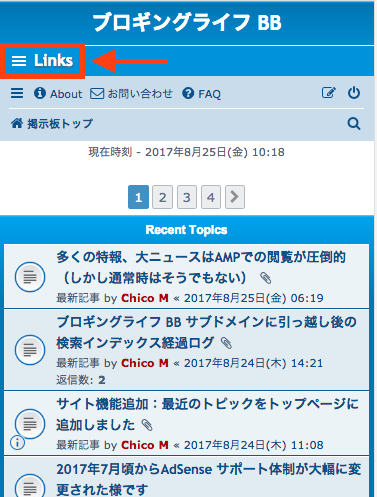
Task: Click the envelope icon beside お問い合わせ
Action: pos(97,94)
